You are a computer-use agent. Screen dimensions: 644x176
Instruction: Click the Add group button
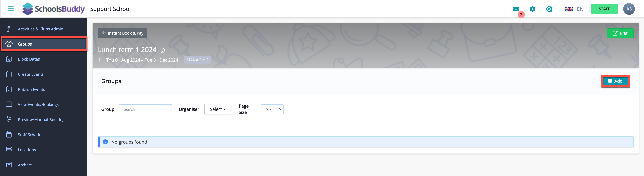615,81
